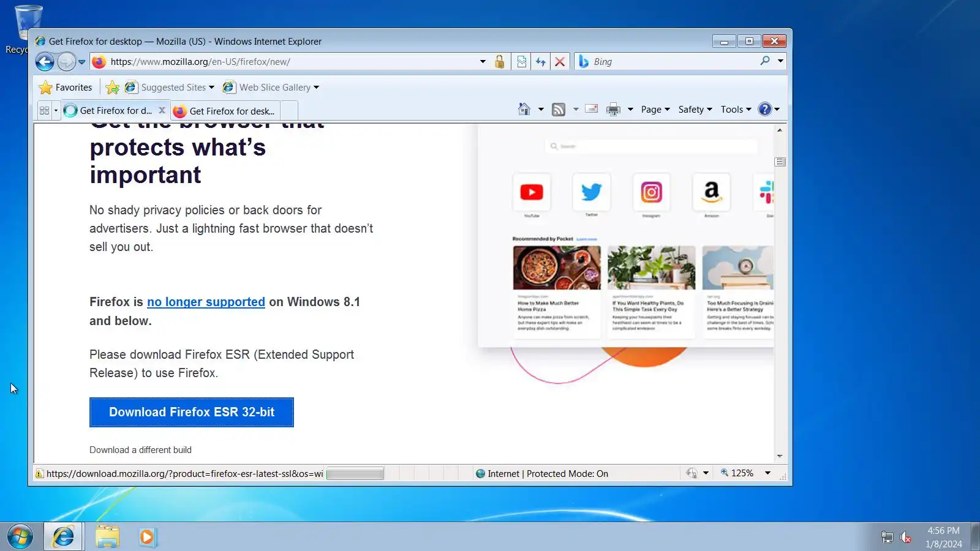Click the Amazon tile in the preview
This screenshot has width=980, height=551.
click(x=711, y=192)
